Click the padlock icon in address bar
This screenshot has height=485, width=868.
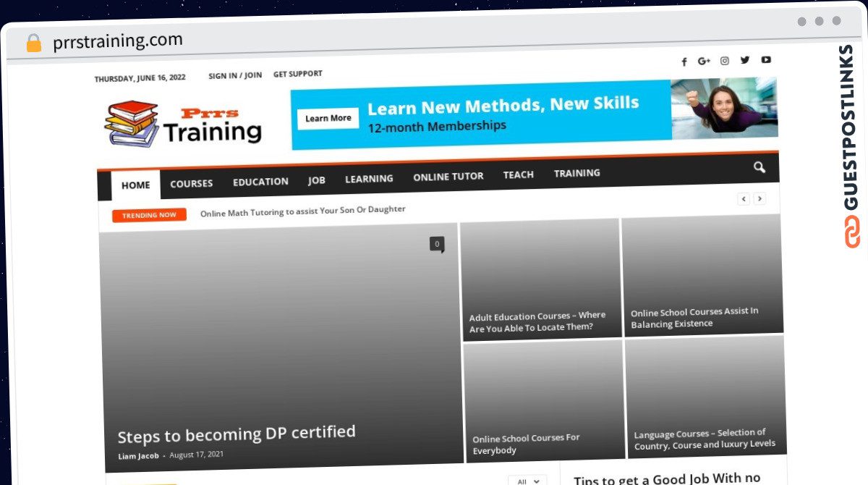point(34,43)
